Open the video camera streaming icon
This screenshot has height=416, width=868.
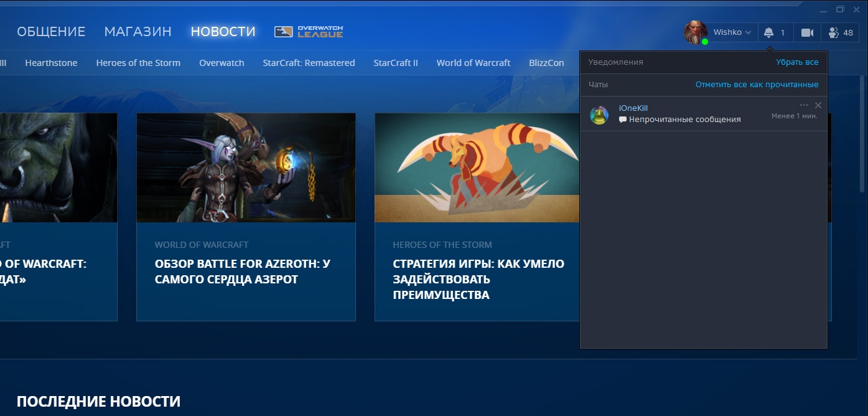(x=807, y=32)
